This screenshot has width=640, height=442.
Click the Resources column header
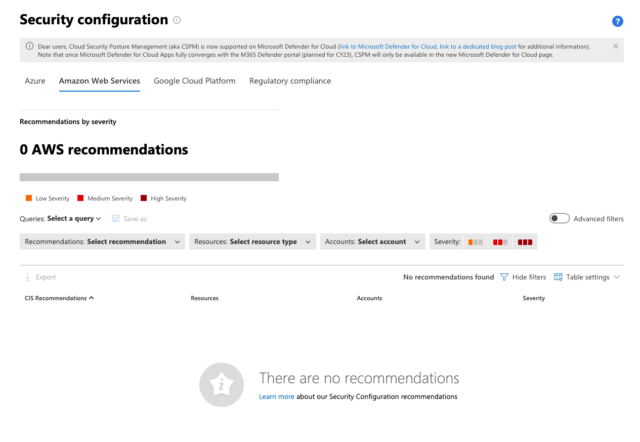(x=204, y=298)
